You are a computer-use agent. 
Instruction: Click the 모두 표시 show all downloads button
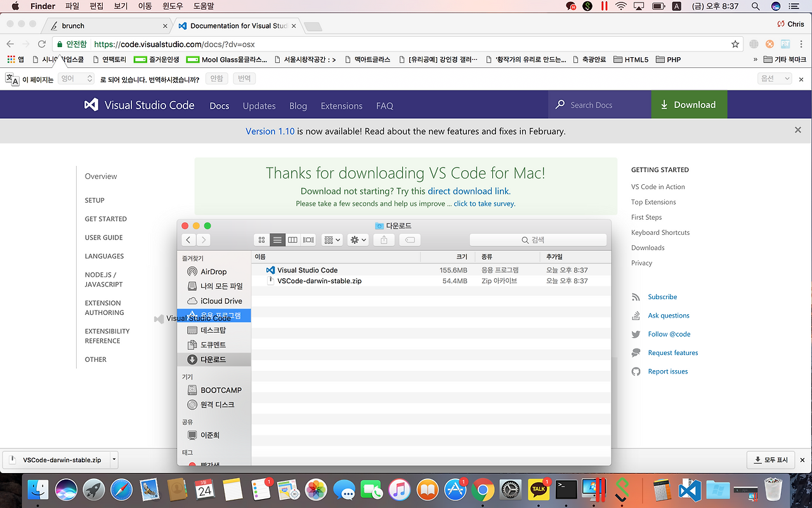(x=770, y=460)
